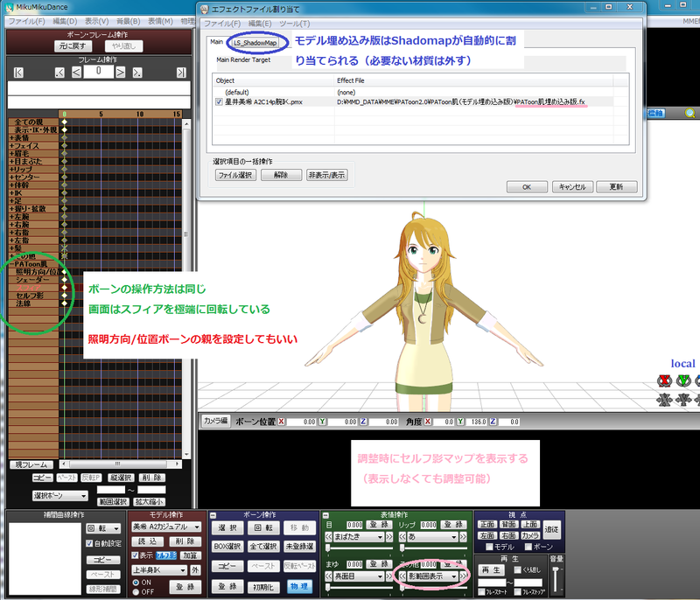This screenshot has width=700, height=600.
Task: Jump to first frame button
Action: [x=18, y=73]
